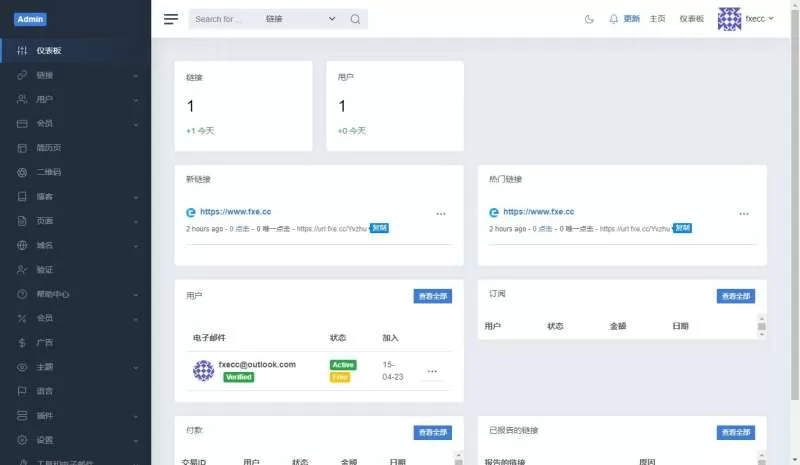Screen dimensions: 800x465
Task: Click the credit card icon in sidebar
Action: point(22,124)
